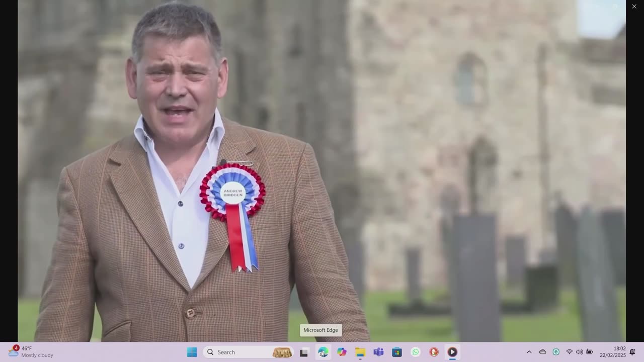Open the clock showing 18:02 22/02/2025

(612, 352)
